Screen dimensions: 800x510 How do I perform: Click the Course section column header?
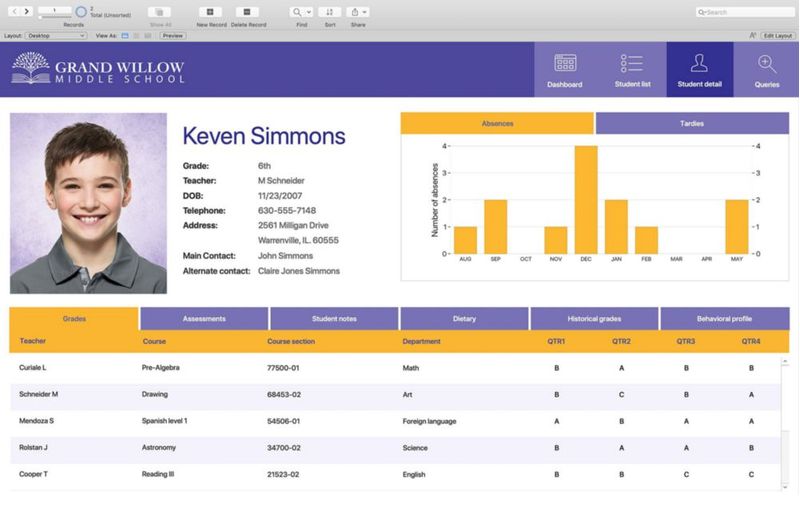pyautogui.click(x=291, y=341)
